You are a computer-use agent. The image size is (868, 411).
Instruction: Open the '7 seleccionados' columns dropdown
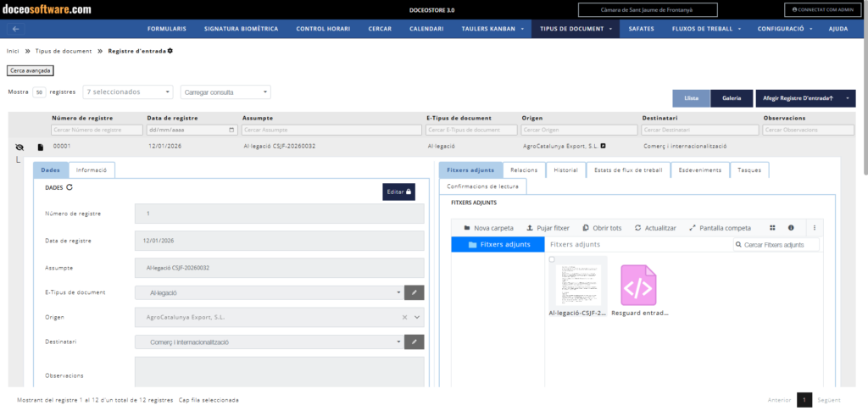[x=127, y=92]
